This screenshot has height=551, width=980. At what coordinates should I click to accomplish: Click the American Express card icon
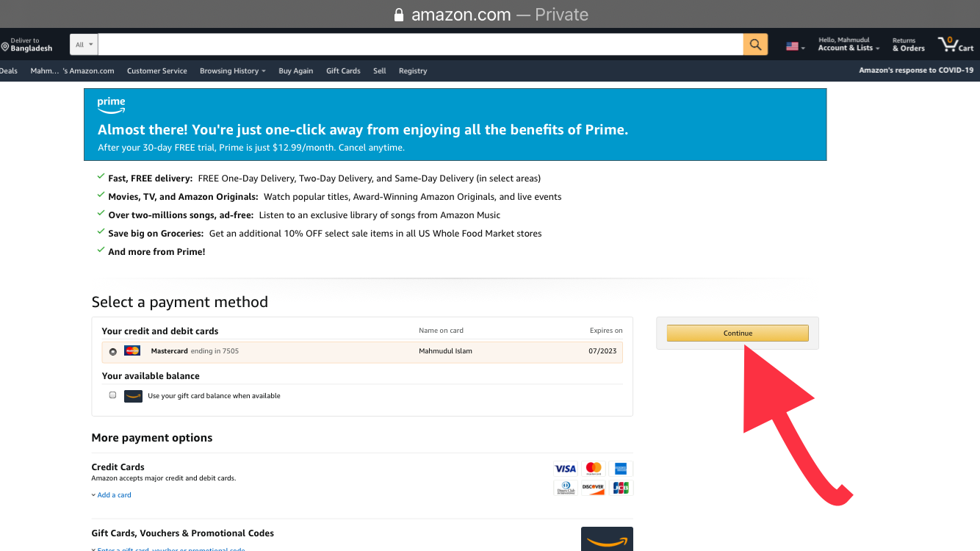pos(621,468)
